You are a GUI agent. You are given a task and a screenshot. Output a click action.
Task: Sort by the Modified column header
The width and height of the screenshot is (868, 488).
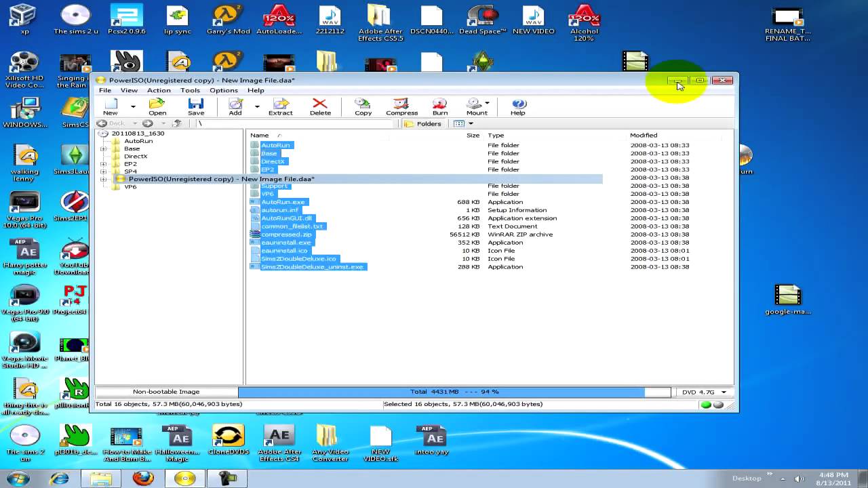[674, 135]
